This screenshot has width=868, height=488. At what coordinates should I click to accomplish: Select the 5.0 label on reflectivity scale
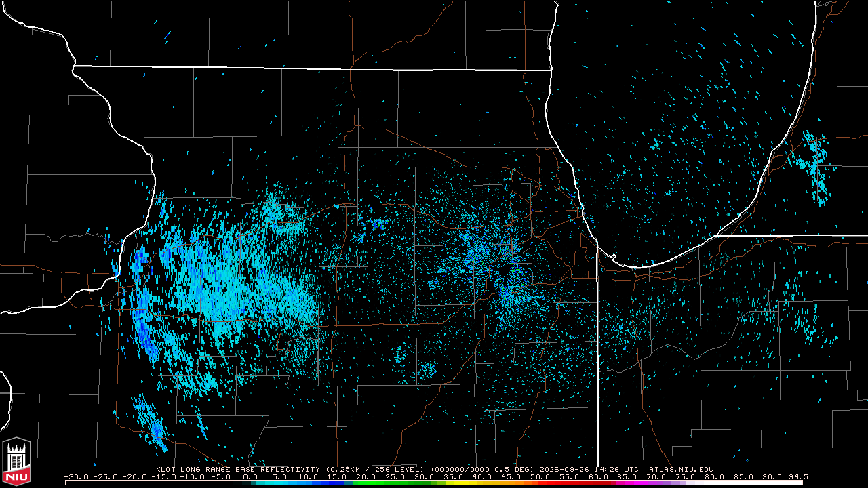(279, 476)
